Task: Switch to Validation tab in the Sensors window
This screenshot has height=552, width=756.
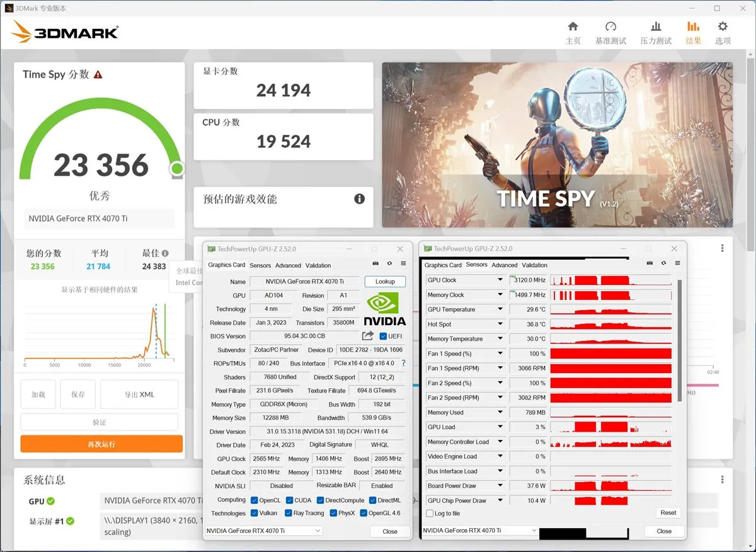Action: coord(535,265)
